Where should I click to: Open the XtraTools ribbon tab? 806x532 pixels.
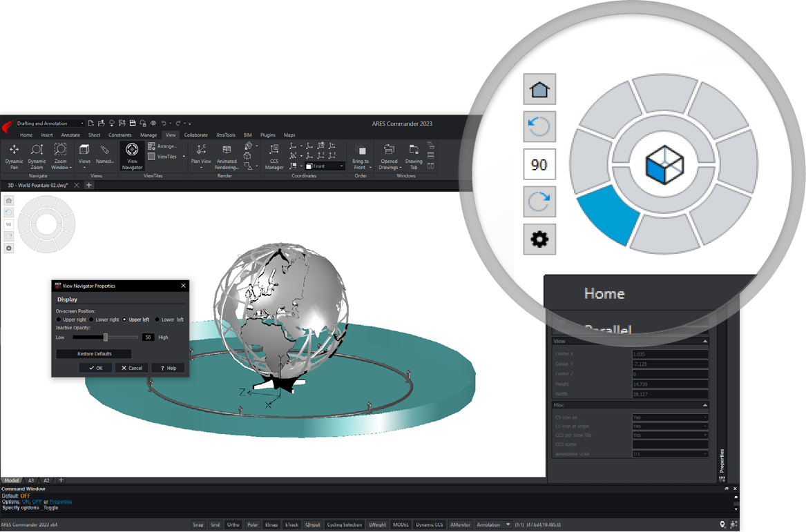(x=226, y=135)
